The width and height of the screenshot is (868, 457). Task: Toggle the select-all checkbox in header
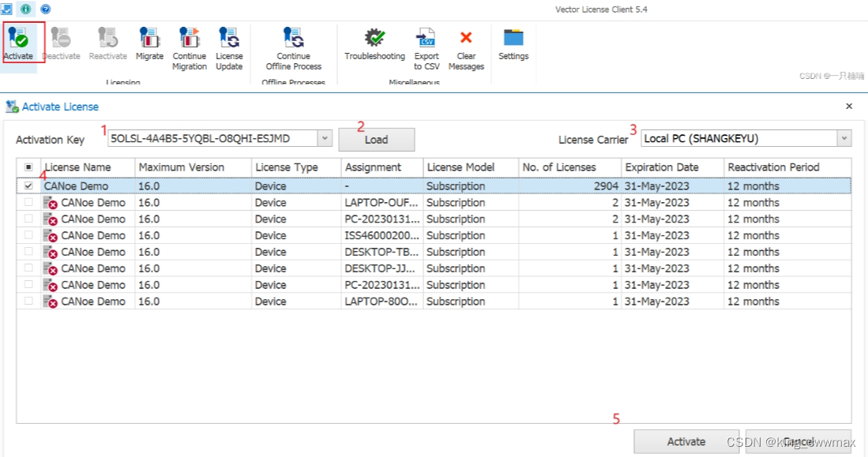pyautogui.click(x=28, y=167)
